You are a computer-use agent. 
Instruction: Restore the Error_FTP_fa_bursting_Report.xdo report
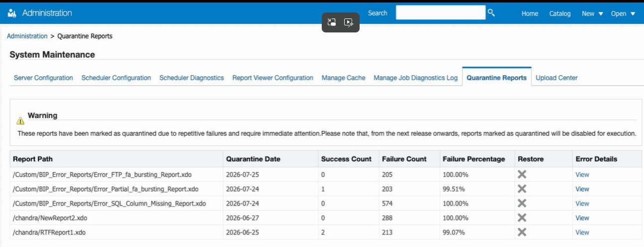pyautogui.click(x=522, y=174)
